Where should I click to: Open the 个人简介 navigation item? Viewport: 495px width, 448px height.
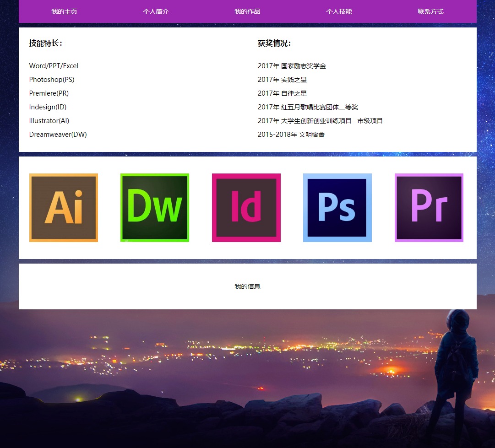click(156, 11)
